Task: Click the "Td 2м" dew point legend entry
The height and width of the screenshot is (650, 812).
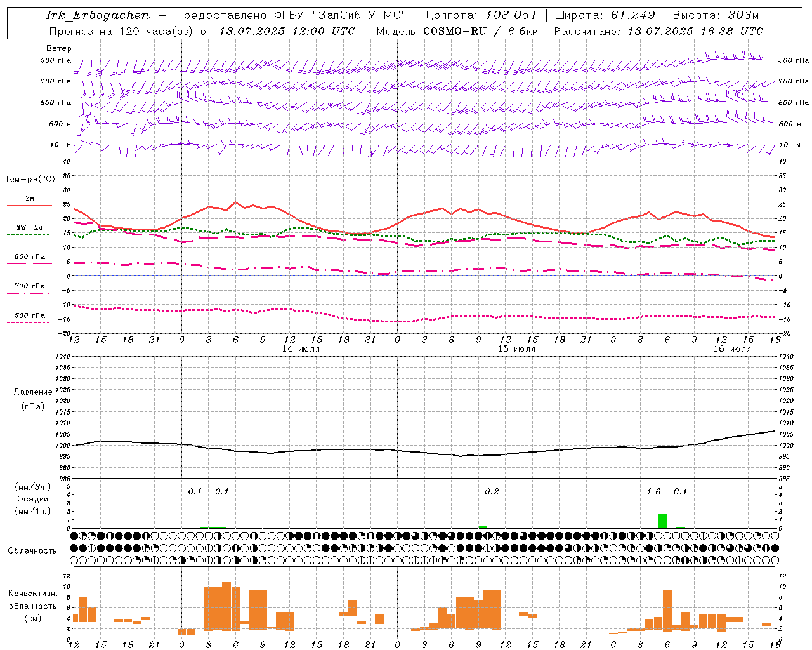Action: 29,227
